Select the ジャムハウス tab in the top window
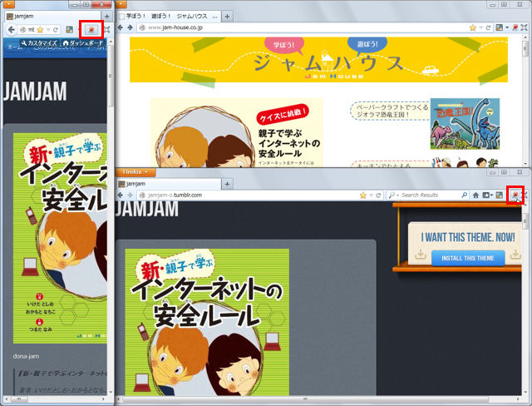532x406 pixels. (x=169, y=16)
